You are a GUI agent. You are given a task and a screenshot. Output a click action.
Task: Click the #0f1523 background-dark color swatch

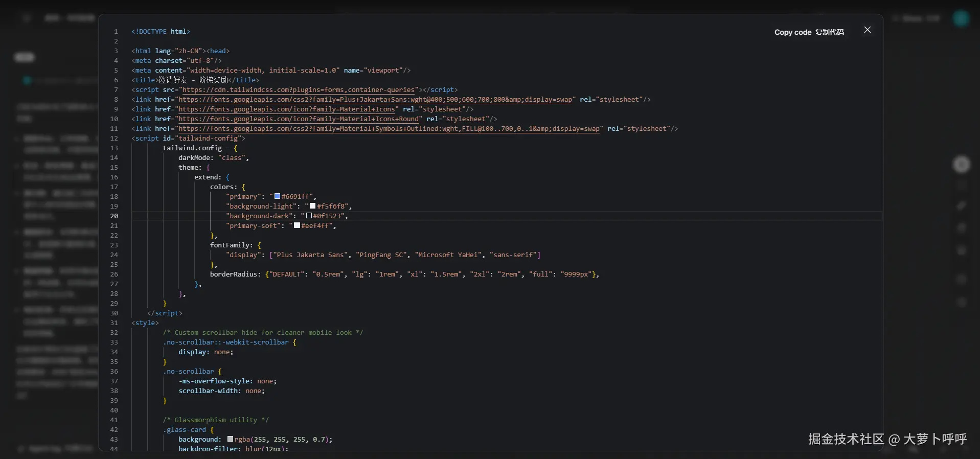click(309, 216)
